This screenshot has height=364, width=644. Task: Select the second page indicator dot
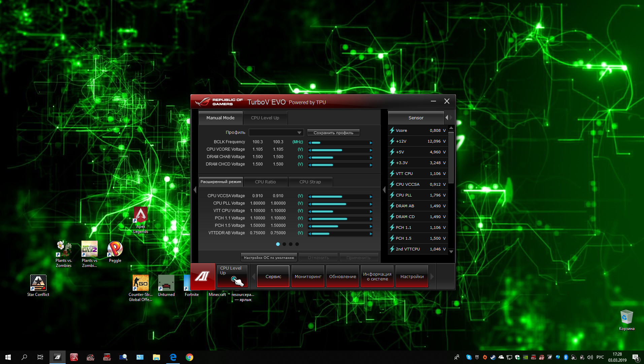pos(284,244)
